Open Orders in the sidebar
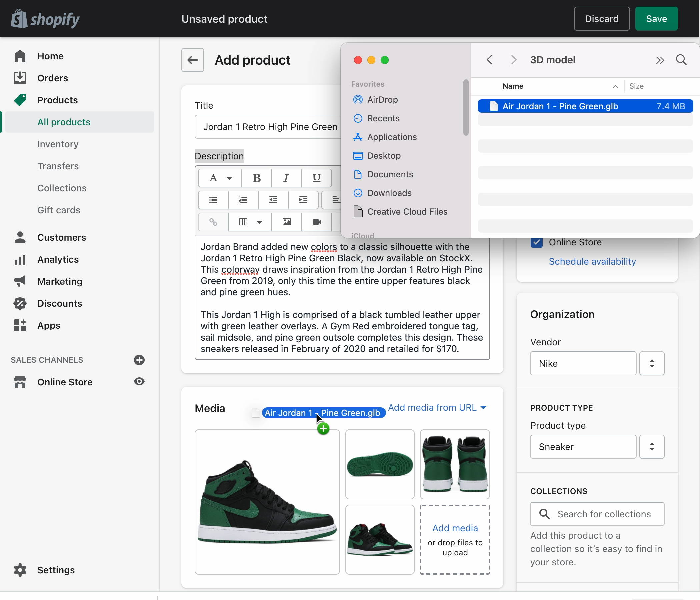700x600 pixels. tap(53, 78)
